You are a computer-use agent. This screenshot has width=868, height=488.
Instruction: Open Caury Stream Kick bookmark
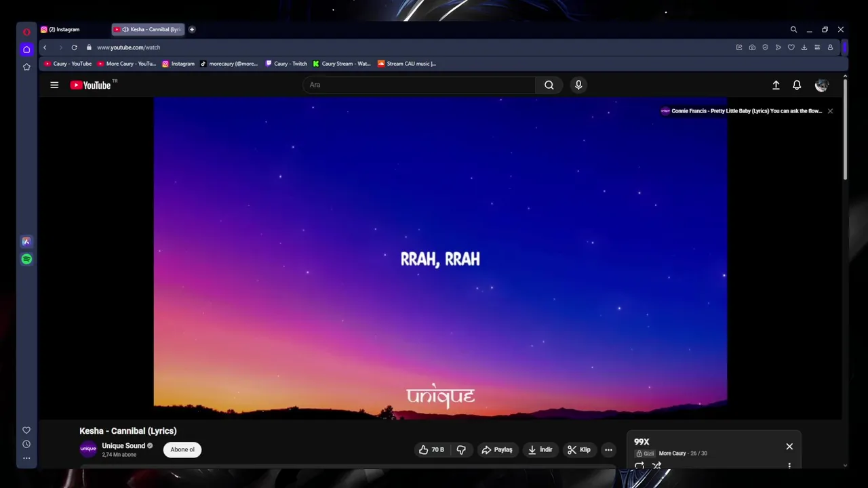click(x=342, y=64)
